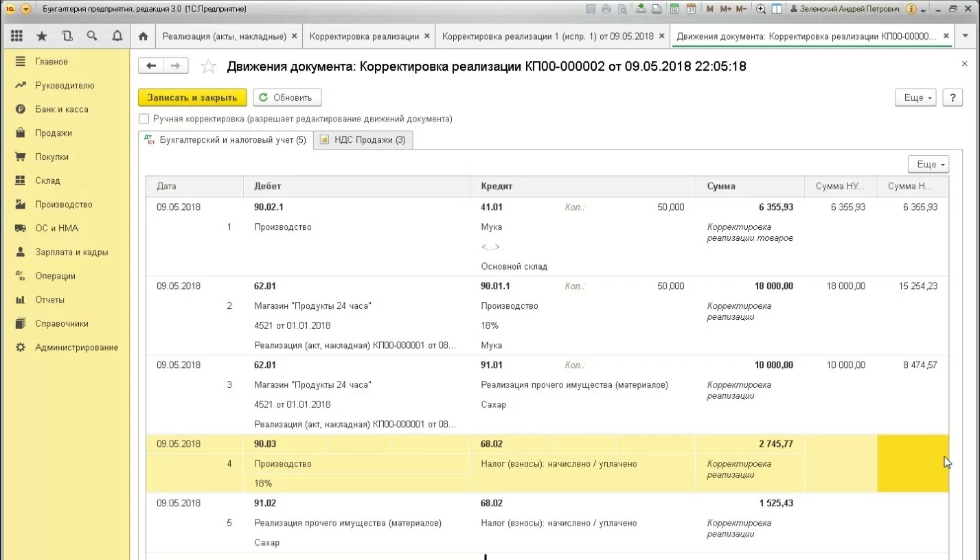Click the search magnifier icon
The width and height of the screenshot is (980, 560).
pos(92,36)
